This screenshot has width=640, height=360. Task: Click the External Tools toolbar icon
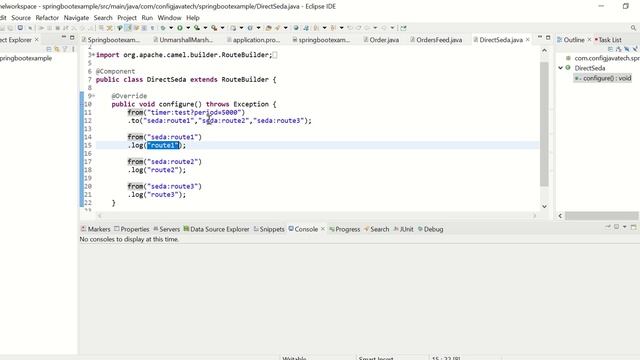(x=214, y=28)
